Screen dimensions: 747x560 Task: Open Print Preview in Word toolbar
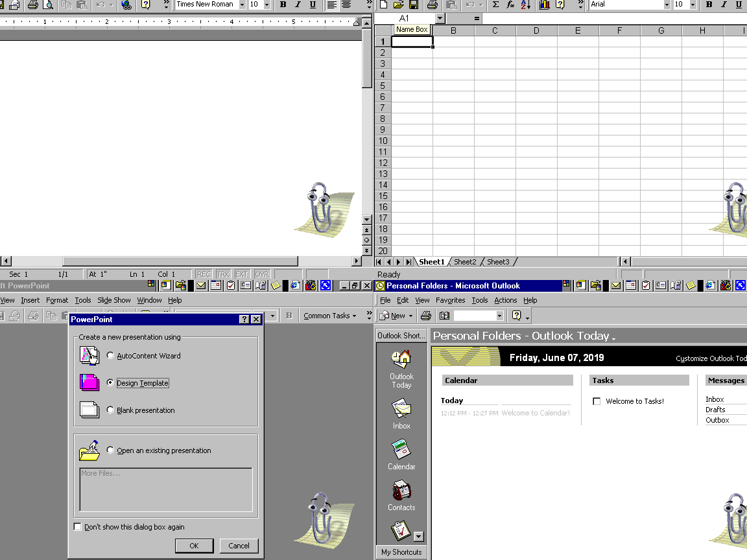pyautogui.click(x=48, y=5)
